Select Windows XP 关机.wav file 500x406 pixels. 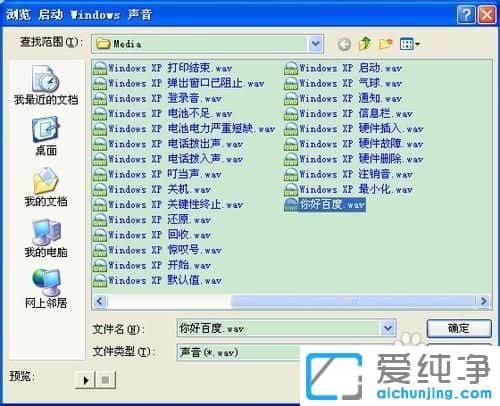coord(152,189)
